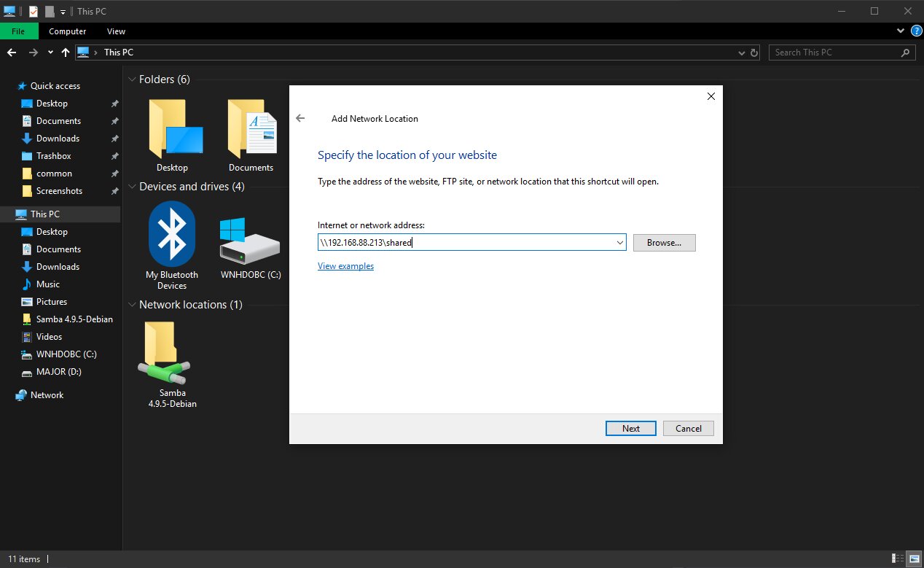This screenshot has height=568, width=924.
Task: Go up one folder level
Action: point(66,52)
